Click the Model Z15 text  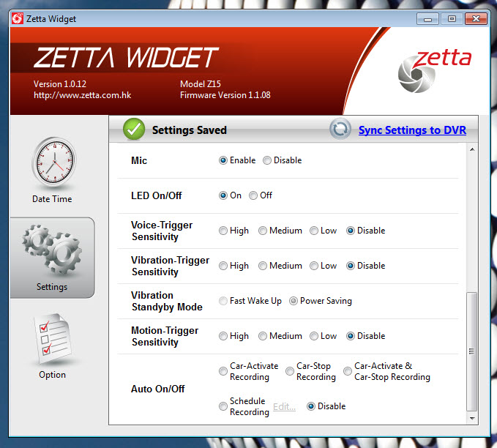click(x=201, y=84)
